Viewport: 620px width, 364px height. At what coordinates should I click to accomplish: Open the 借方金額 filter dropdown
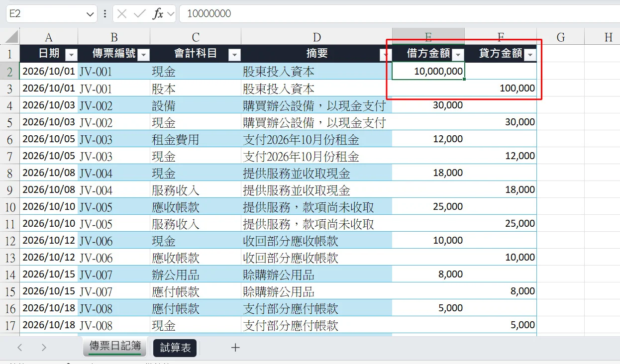(x=458, y=54)
